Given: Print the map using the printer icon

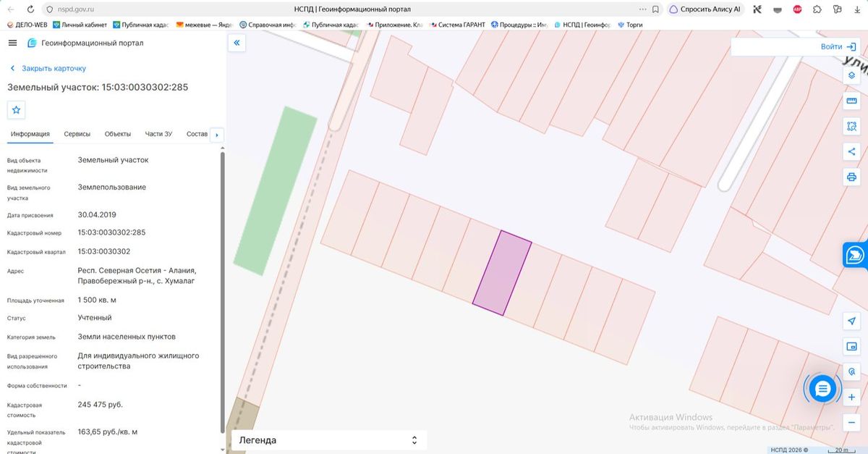Looking at the screenshot, I should 851,177.
